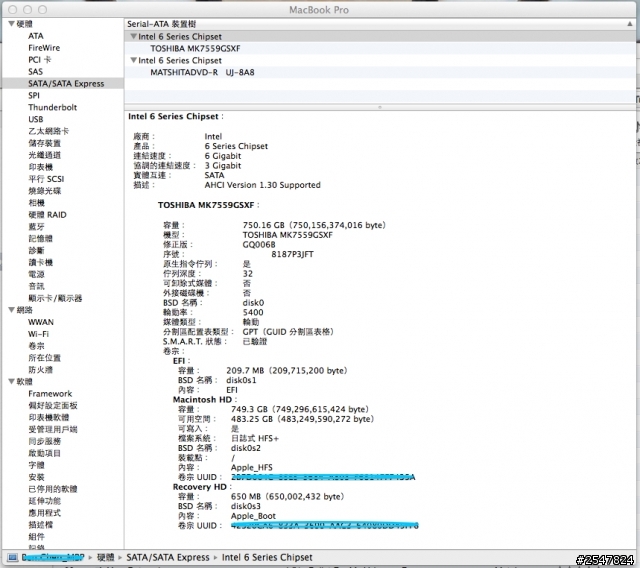Collapse the 軟體 software section triangle
640x568 pixels.
click(11, 381)
